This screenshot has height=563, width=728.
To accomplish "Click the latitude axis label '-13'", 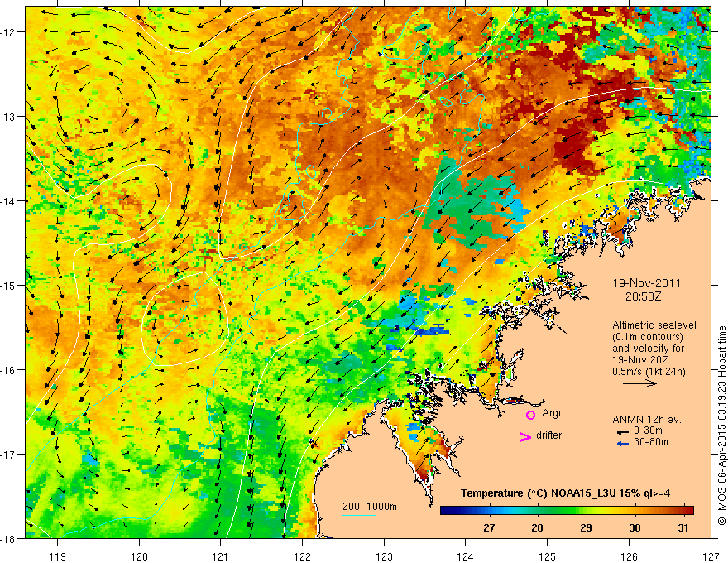I will pyautogui.click(x=9, y=117).
